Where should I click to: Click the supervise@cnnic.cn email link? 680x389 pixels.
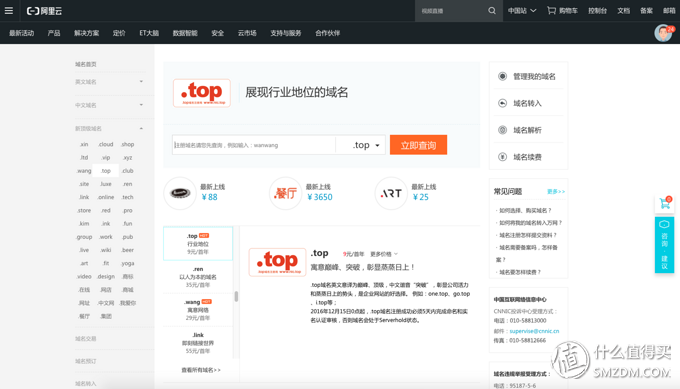pyautogui.click(x=534, y=331)
